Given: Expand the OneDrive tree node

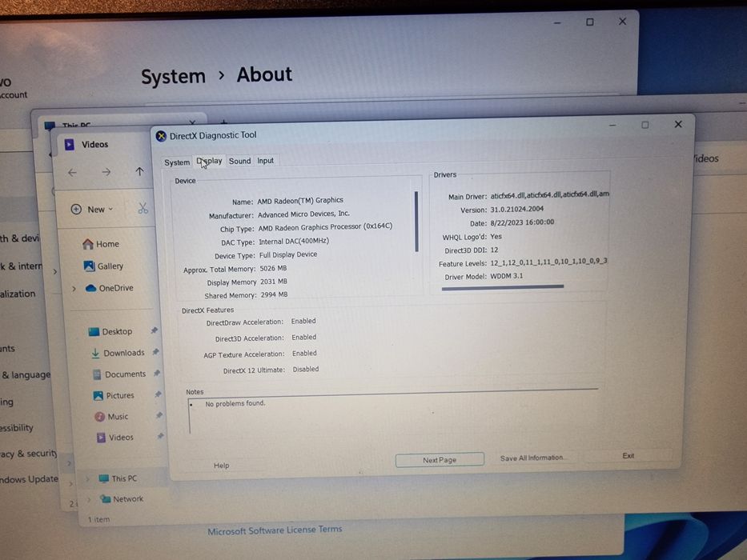Looking at the screenshot, I should [74, 289].
